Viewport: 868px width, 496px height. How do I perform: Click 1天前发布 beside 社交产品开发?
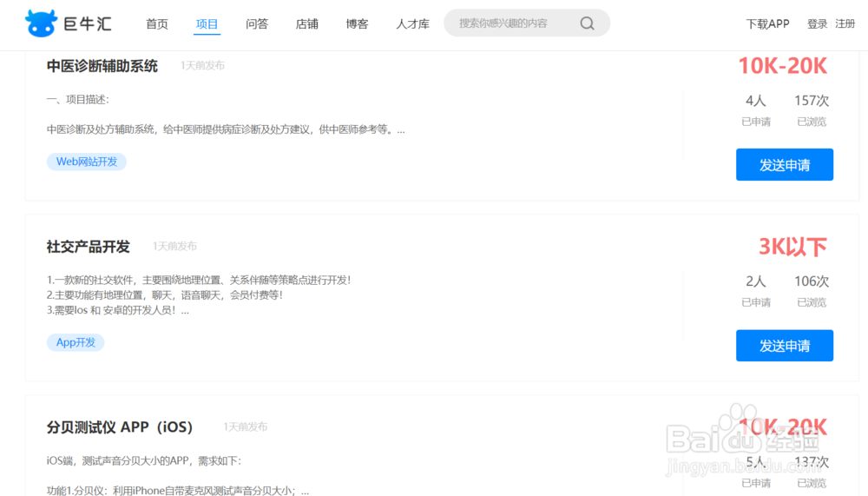(175, 246)
